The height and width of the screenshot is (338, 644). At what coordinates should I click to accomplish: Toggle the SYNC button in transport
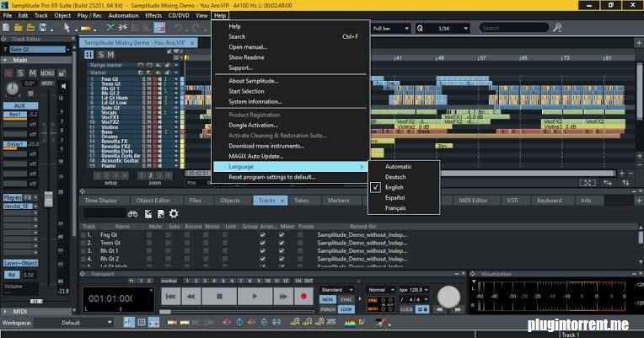pyautogui.click(x=346, y=300)
